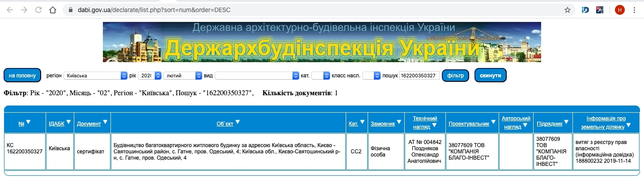Sort by Документ column header
Image resolution: width=644 pixels, height=182 pixels.
[x=89, y=124]
